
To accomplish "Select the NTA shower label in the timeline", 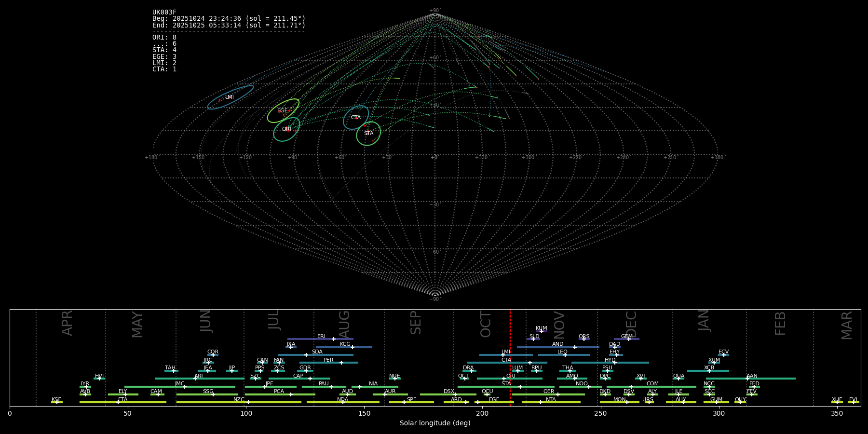I will [x=551, y=400].
